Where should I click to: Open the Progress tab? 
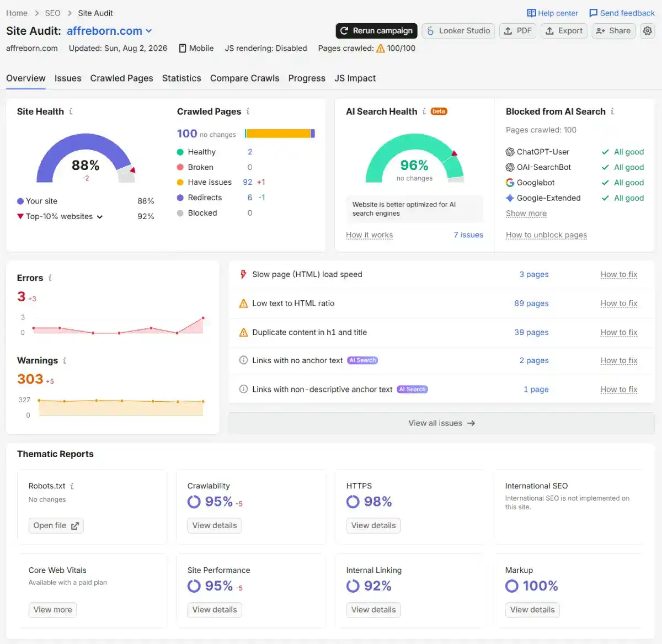pos(307,78)
